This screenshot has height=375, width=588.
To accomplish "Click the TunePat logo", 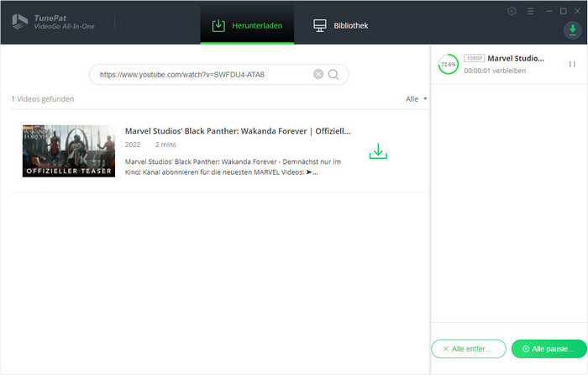I will 54,21.
